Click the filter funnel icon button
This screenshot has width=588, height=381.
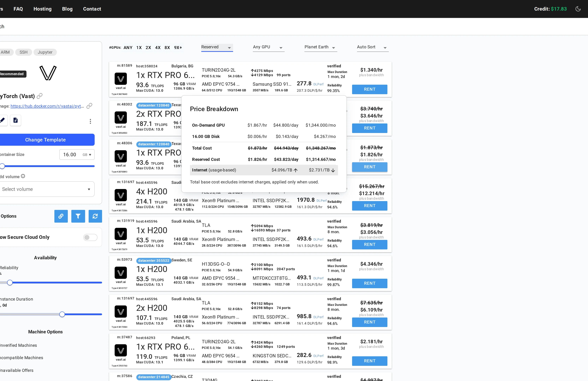click(x=78, y=216)
